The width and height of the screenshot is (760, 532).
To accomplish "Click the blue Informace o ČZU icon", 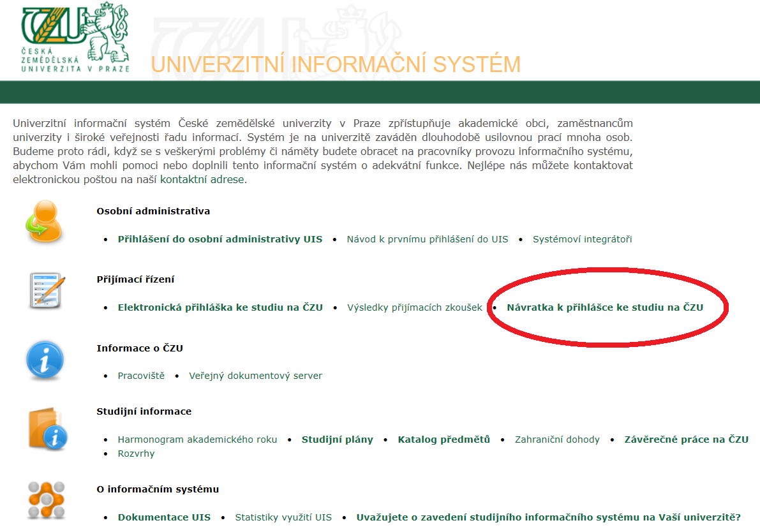I will 45,360.
